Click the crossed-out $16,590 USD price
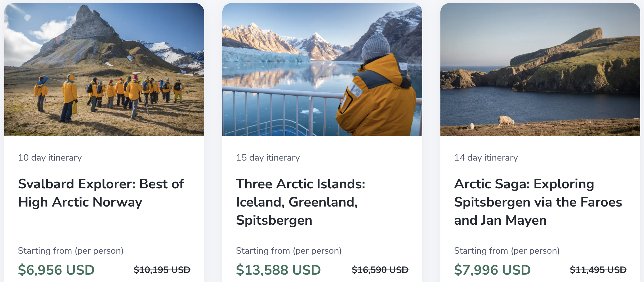Viewport: 644px width, 282px height. pos(380,270)
